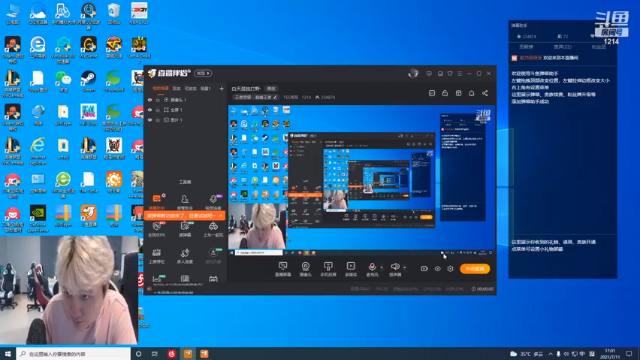The image size is (640, 360).
Task: Switch to the third scene tab
Action: pos(191,88)
